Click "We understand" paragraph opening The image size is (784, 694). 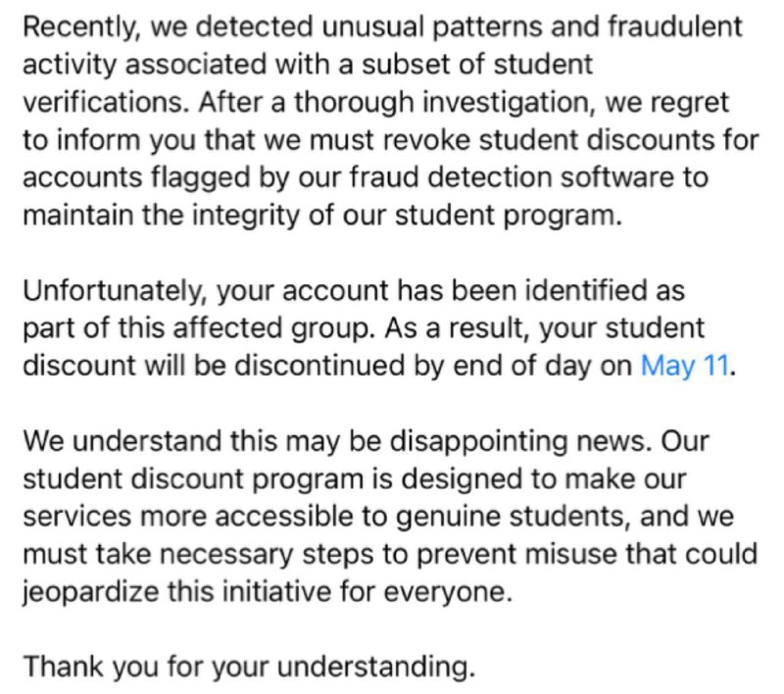[122, 441]
